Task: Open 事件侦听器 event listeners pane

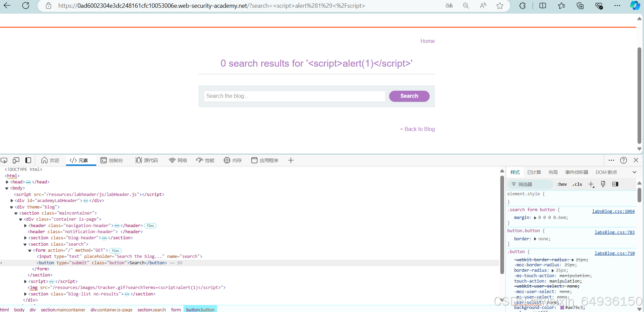Action: (x=577, y=172)
